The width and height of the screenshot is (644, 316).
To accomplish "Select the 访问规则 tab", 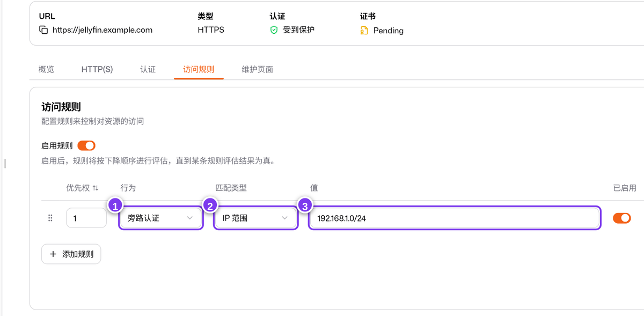I will pos(199,69).
